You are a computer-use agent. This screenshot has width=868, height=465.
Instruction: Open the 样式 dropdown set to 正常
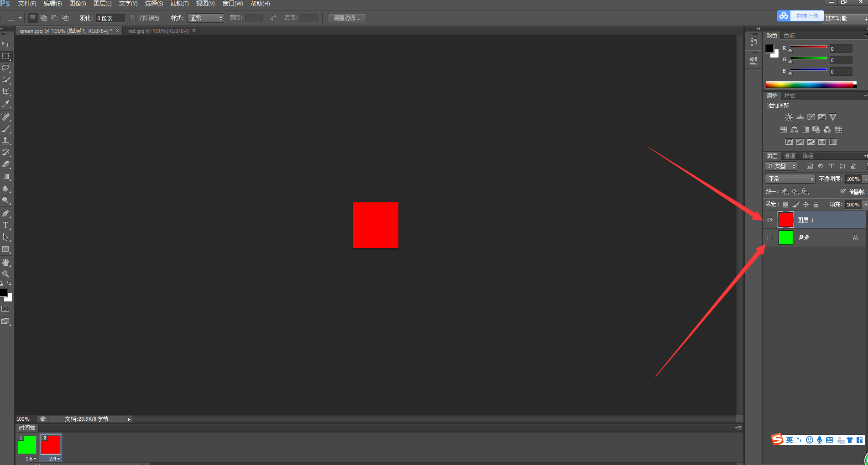(206, 18)
